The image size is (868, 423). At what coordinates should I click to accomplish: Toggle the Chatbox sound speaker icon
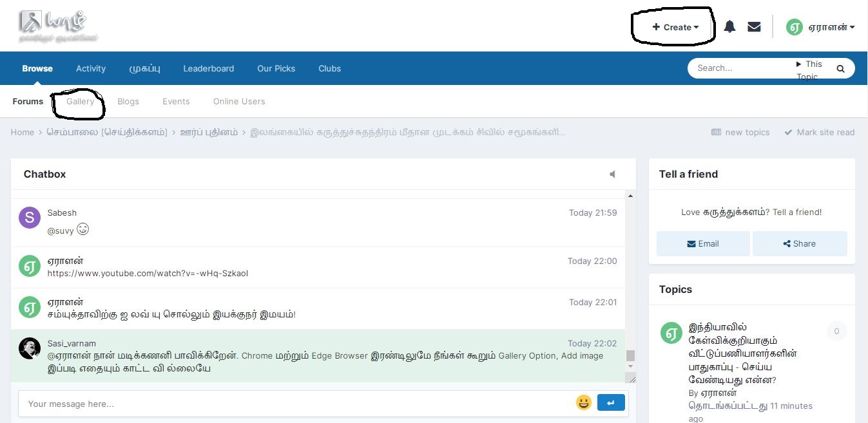tap(612, 174)
